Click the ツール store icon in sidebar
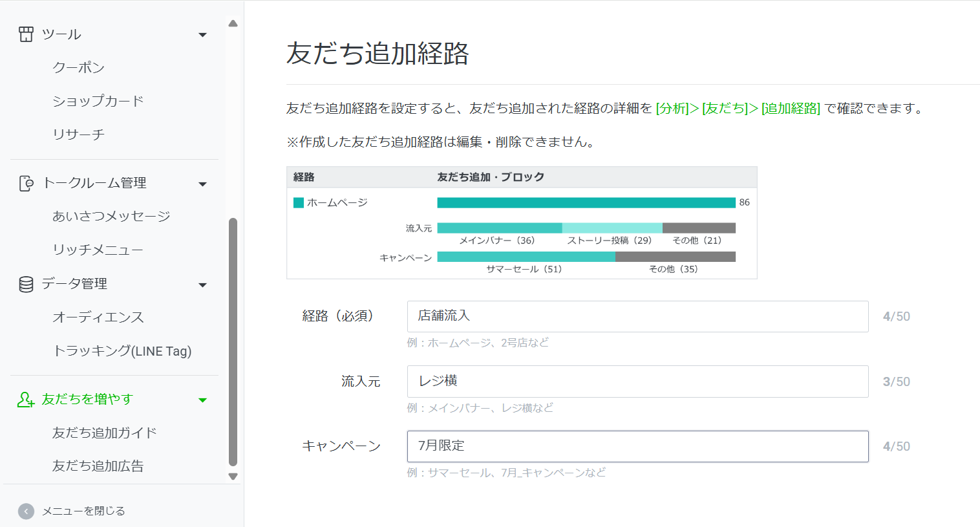980x527 pixels. tap(26, 34)
